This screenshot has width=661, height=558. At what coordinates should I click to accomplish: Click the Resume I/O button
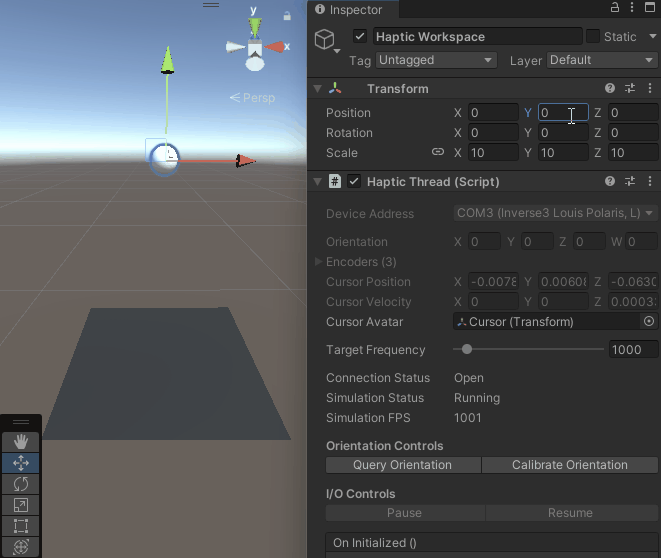(571, 513)
